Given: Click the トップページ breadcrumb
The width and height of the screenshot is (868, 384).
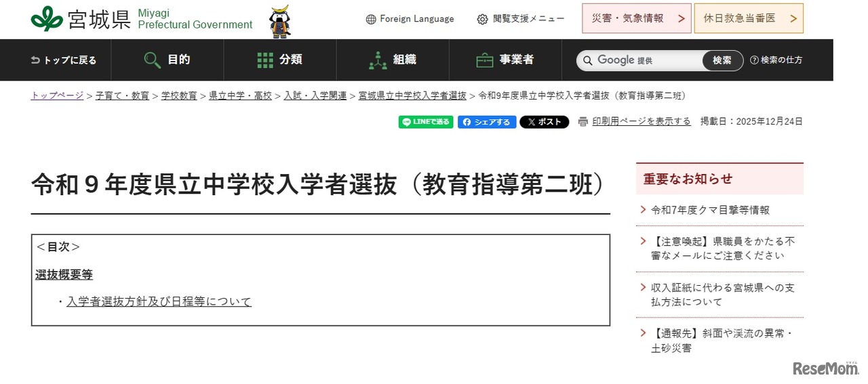Looking at the screenshot, I should tap(57, 95).
